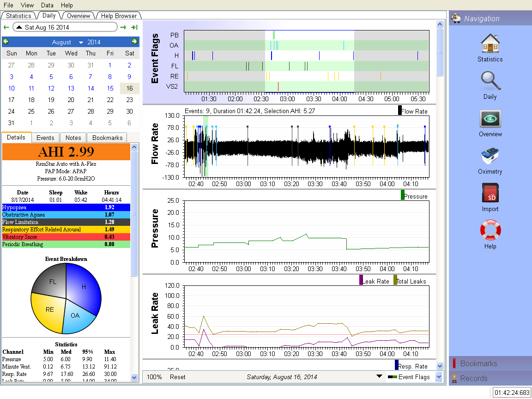Screen dimensions: 532x399
Task: Click the 100% zoom button
Action: (154, 377)
